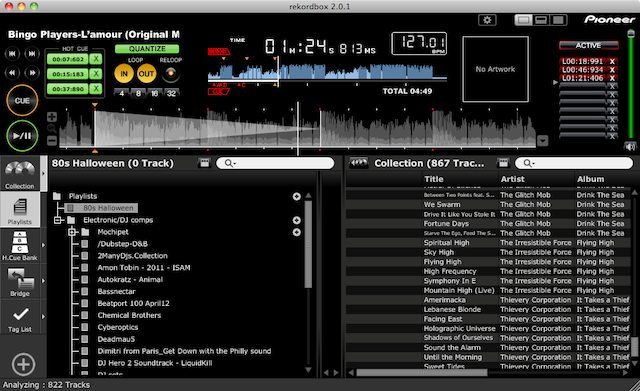Click plus icon beside Electronic/DJ comps

[297, 220]
